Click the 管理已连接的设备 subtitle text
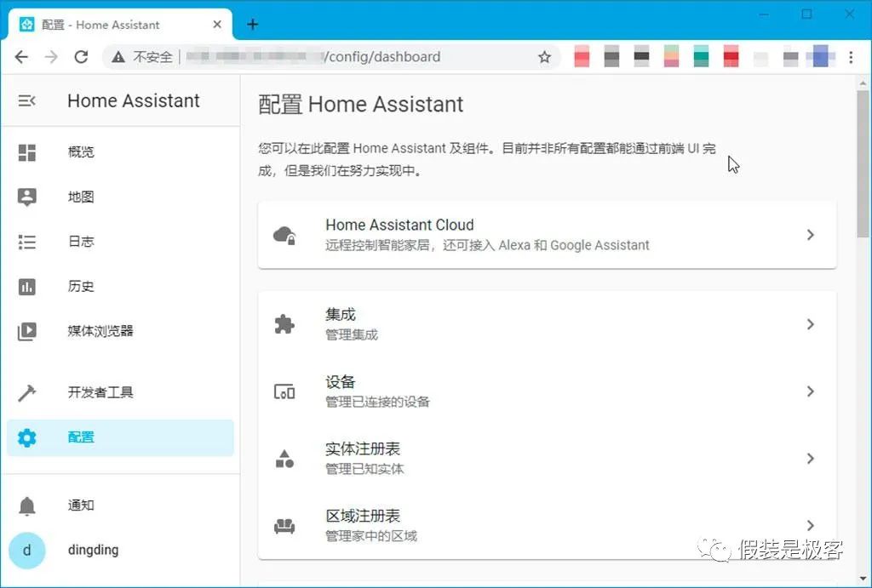Image resolution: width=872 pixels, height=588 pixels. [x=377, y=402]
